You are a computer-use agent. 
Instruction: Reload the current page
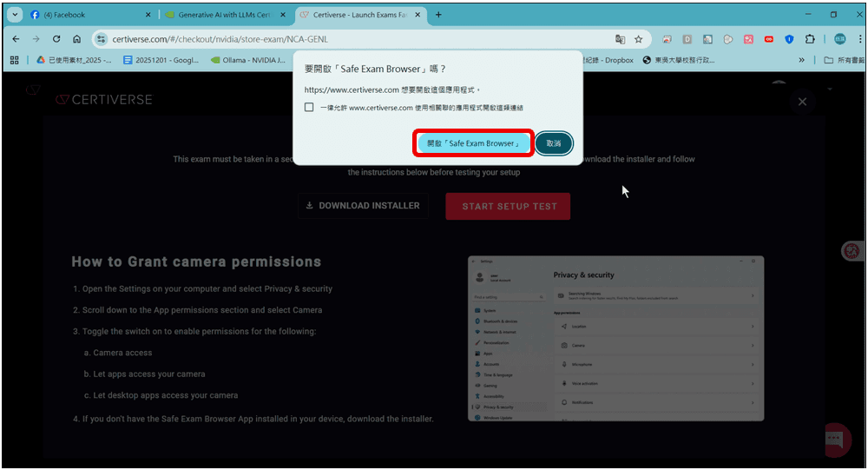click(x=56, y=39)
